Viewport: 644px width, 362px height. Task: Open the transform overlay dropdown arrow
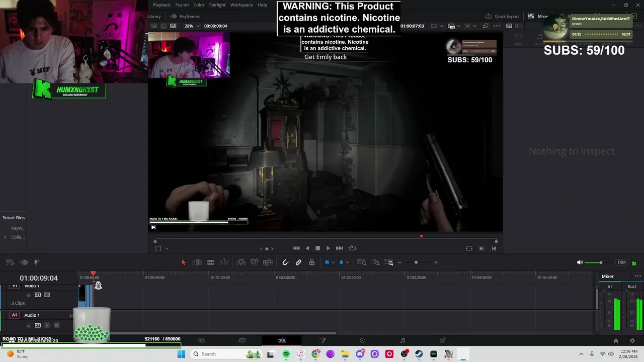[167, 248]
